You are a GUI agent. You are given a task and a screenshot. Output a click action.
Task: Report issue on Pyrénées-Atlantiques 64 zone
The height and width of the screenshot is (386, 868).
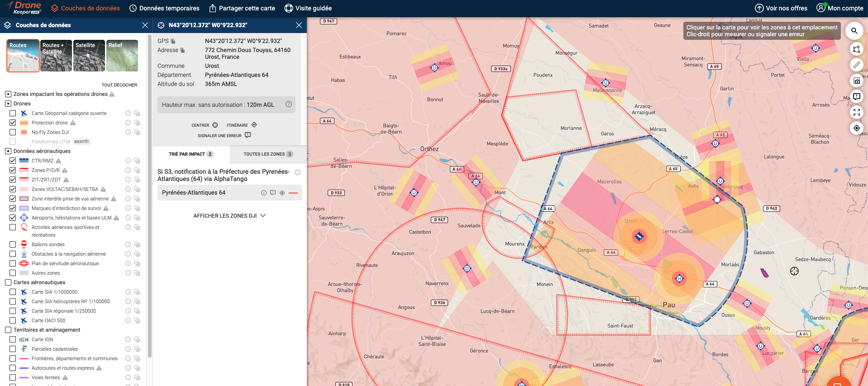(x=273, y=193)
